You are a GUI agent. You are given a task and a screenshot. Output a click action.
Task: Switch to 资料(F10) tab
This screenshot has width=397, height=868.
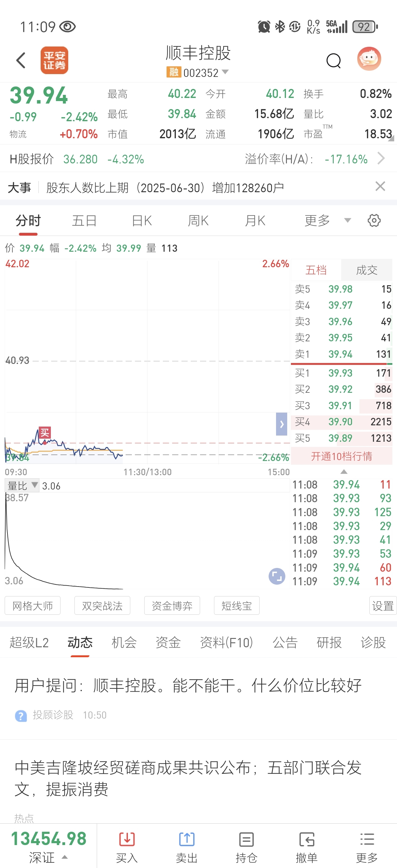point(226,642)
